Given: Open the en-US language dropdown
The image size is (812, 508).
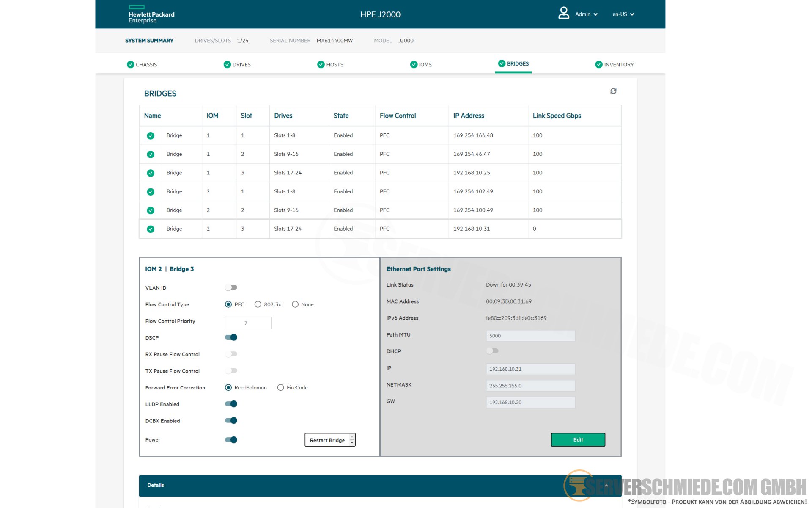Looking at the screenshot, I should (x=623, y=14).
